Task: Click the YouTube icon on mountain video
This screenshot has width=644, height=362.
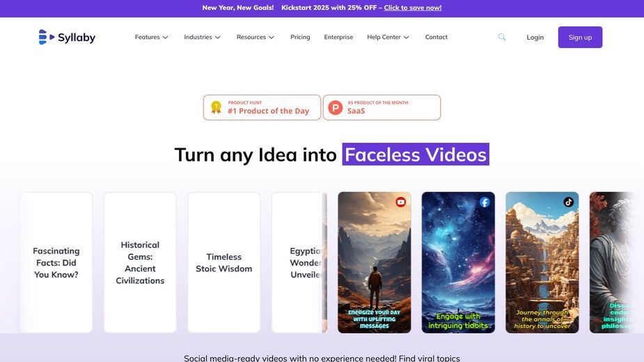Action: point(401,202)
